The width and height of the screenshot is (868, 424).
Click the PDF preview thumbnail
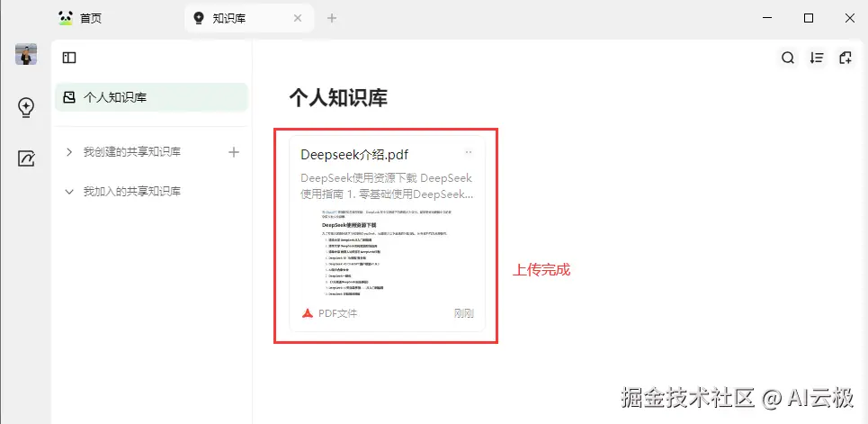tap(388, 254)
